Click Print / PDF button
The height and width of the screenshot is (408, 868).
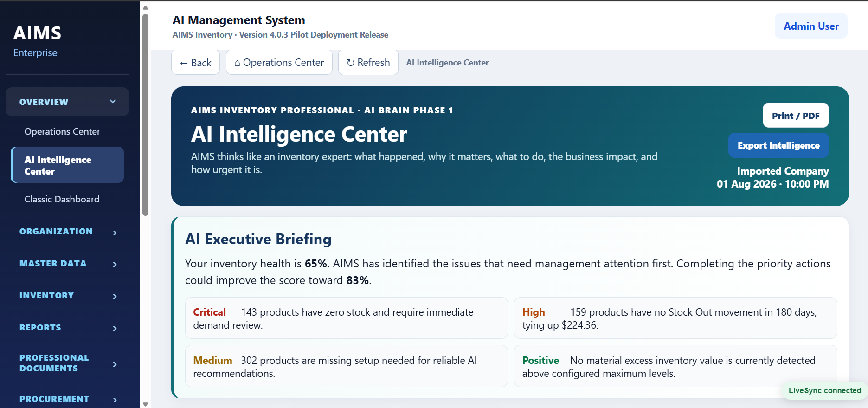pos(796,115)
